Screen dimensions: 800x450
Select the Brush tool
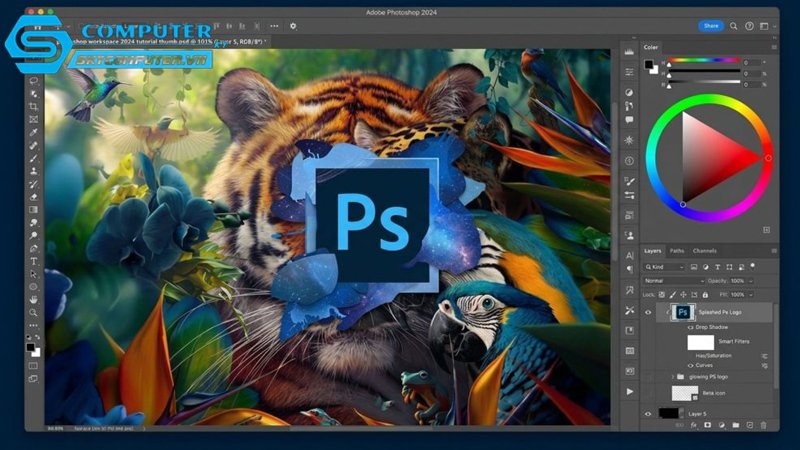[x=34, y=158]
